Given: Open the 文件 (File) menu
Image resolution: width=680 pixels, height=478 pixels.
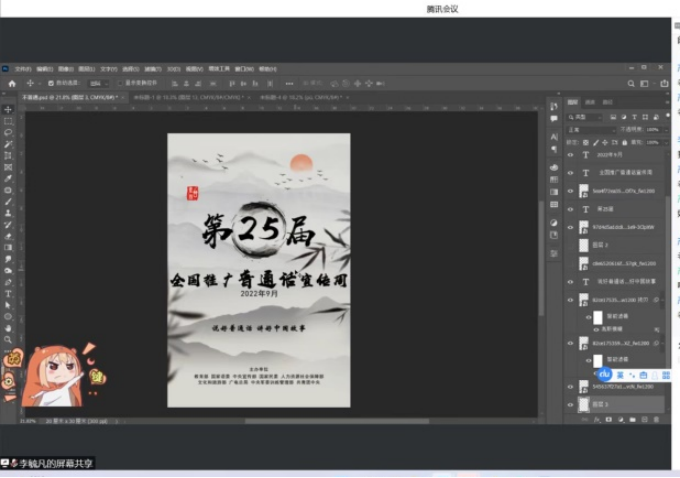Looking at the screenshot, I should click(22, 69).
